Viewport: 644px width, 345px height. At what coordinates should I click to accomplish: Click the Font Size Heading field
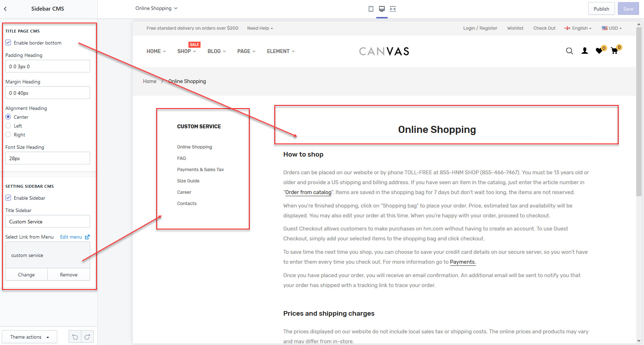pos(48,158)
